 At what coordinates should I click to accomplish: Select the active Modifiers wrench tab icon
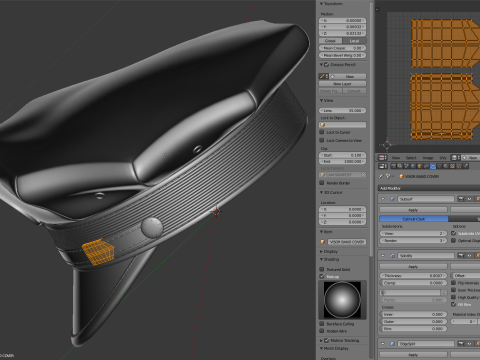pos(433,166)
